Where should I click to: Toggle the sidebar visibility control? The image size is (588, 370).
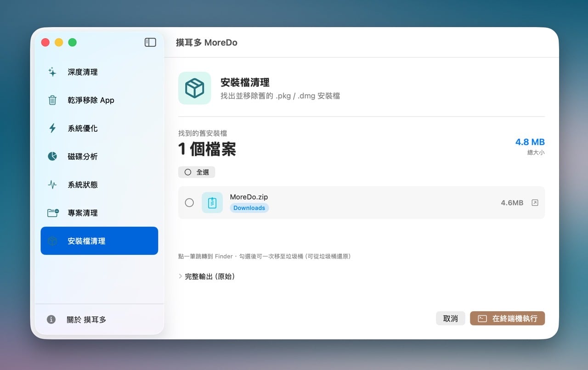[x=150, y=42]
